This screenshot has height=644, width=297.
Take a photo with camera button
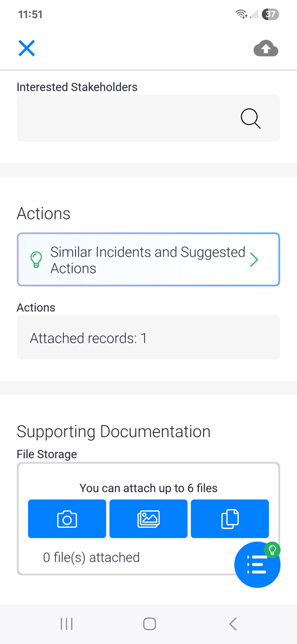pos(67,519)
